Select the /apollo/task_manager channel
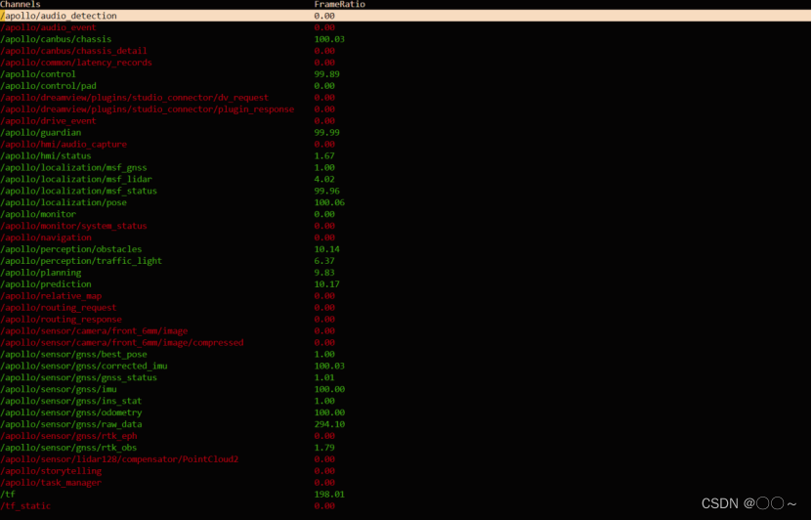The height and width of the screenshot is (520, 812). tap(51, 482)
